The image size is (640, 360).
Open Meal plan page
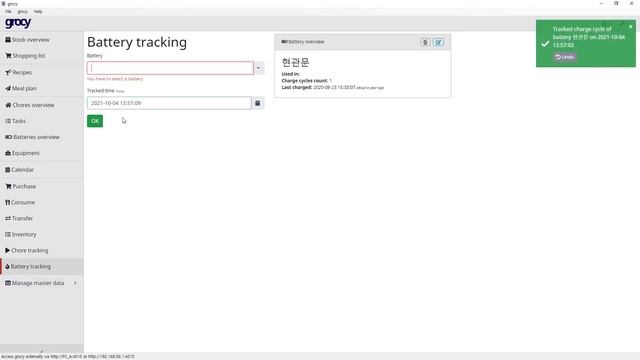(x=21, y=88)
